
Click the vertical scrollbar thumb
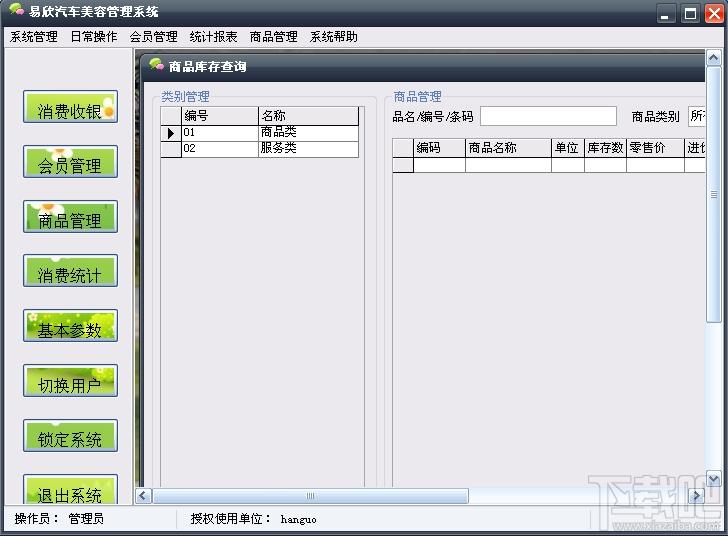point(714,194)
